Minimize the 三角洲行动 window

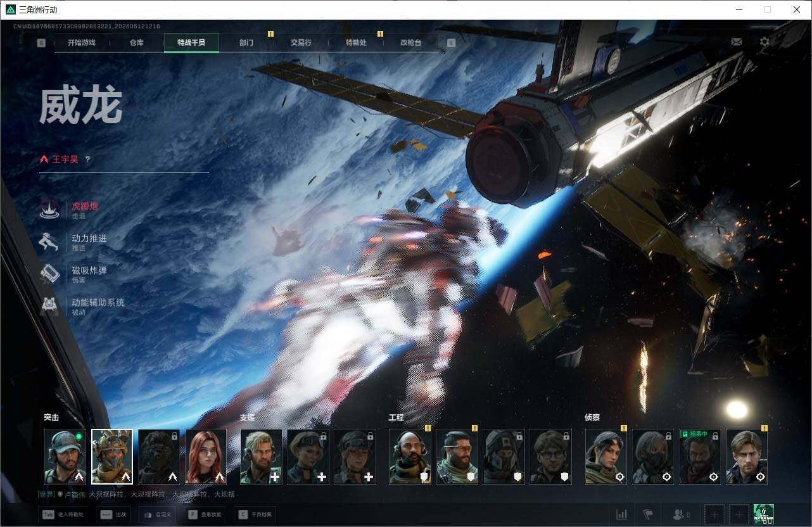point(739,10)
